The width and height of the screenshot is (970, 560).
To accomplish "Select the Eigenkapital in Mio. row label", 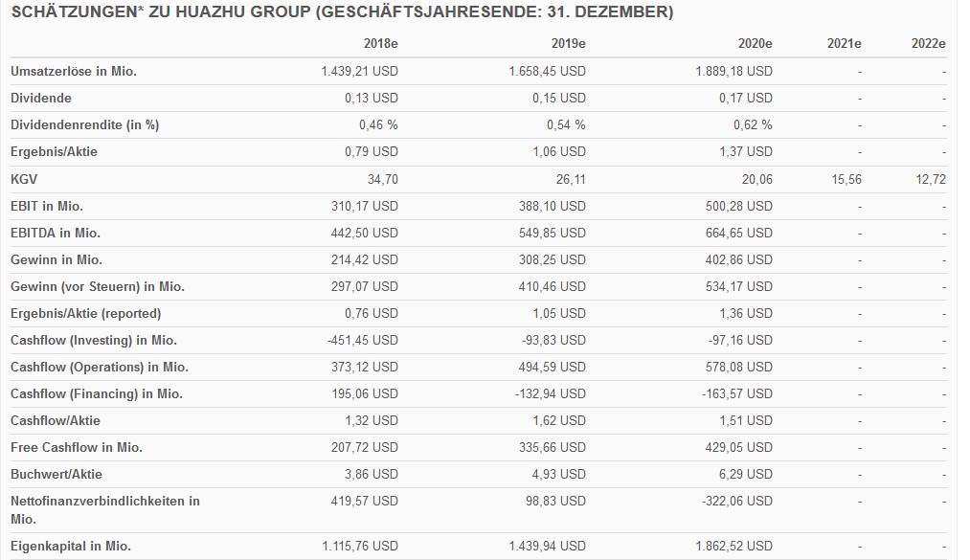I will tap(71, 547).
